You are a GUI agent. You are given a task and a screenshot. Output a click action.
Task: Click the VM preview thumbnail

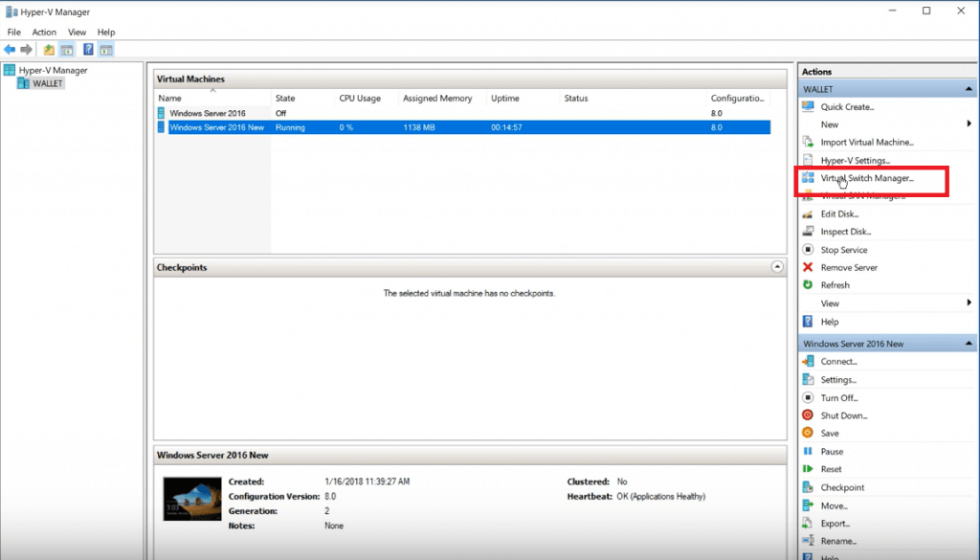coord(191,499)
